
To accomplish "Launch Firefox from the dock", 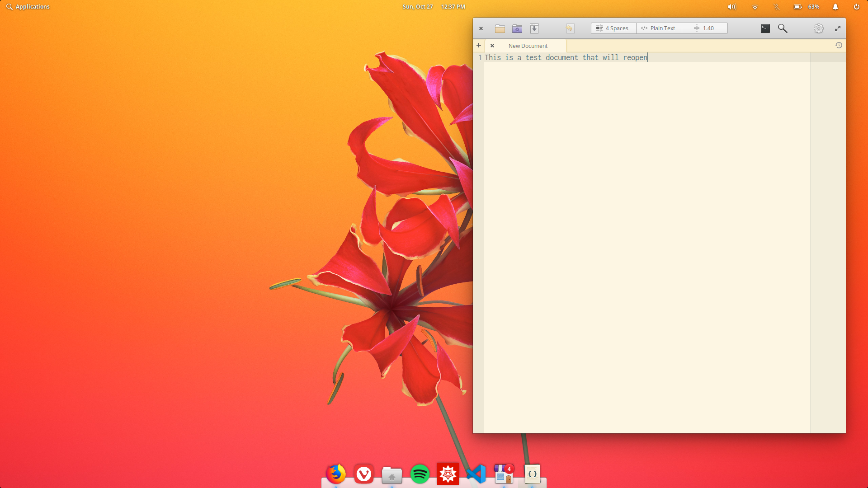I will point(336,474).
